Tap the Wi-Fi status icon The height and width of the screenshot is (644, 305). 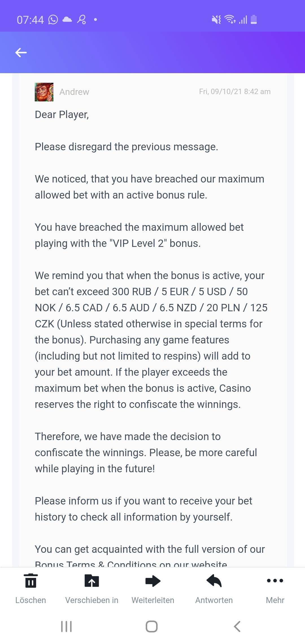coord(230,19)
